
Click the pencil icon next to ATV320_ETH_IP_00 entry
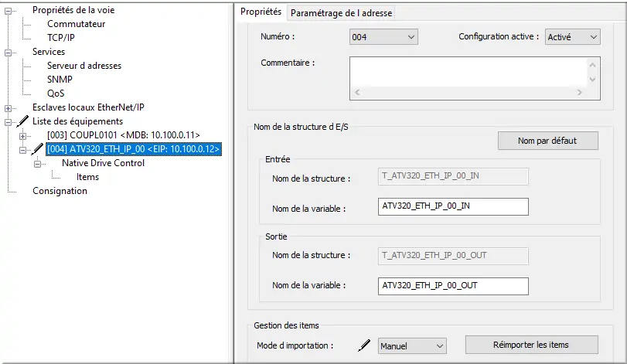pyautogui.click(x=37, y=149)
